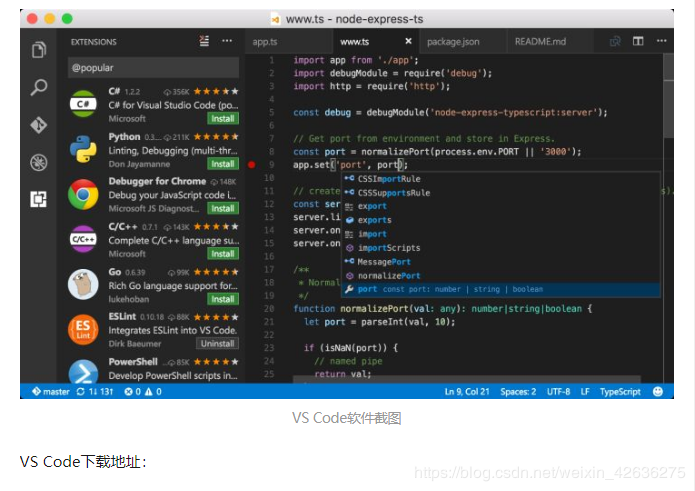Split the editor with split icon
This screenshot has width=695, height=491.
(x=638, y=41)
